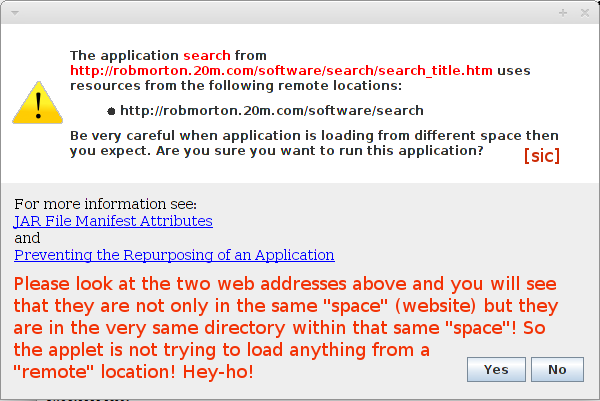Click the No button to cancel the applet
This screenshot has width=600, height=401.
557,370
